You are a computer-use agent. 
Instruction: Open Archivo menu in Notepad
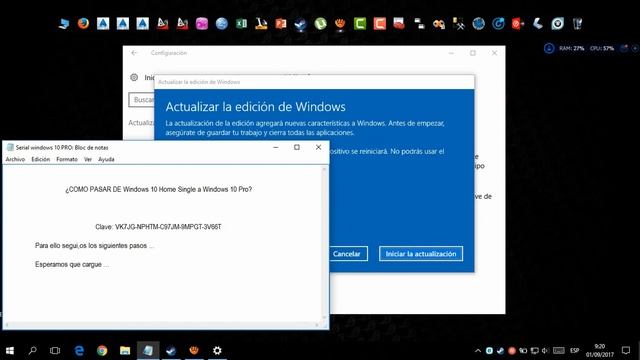[15, 160]
